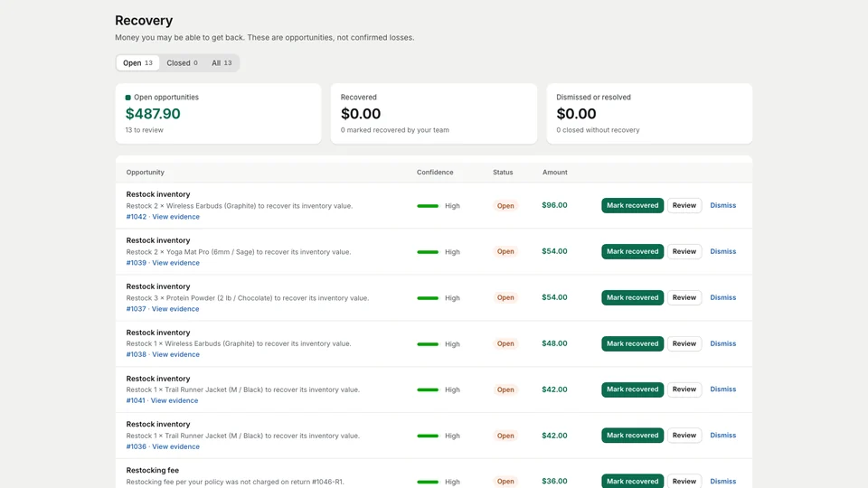This screenshot has height=488, width=868.
Task: Switch to the All tab
Action: coord(222,63)
